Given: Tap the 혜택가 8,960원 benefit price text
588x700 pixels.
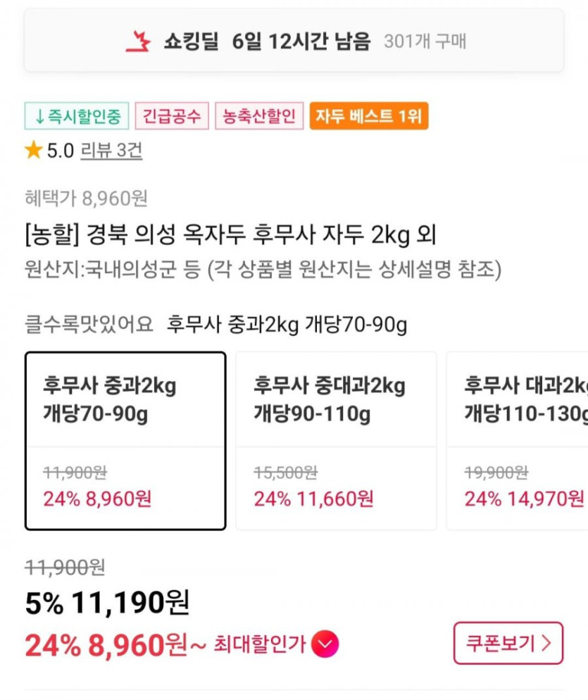Looking at the screenshot, I should click(86, 199).
